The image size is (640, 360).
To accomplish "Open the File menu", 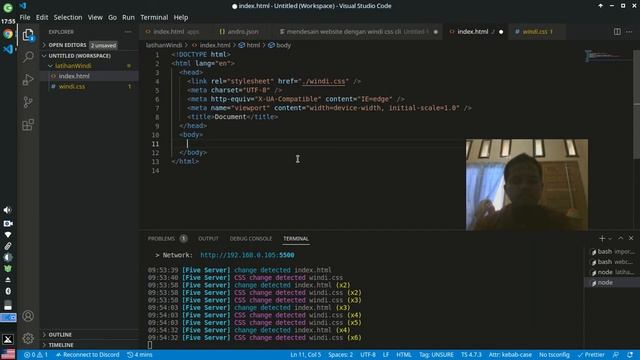I will point(25,17).
